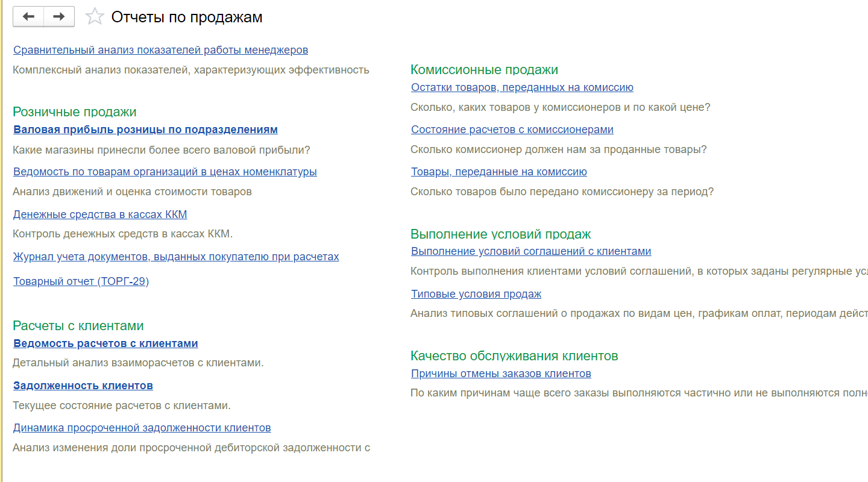Open Сравнительный анализ показателей работы менеджеров report

tap(160, 50)
